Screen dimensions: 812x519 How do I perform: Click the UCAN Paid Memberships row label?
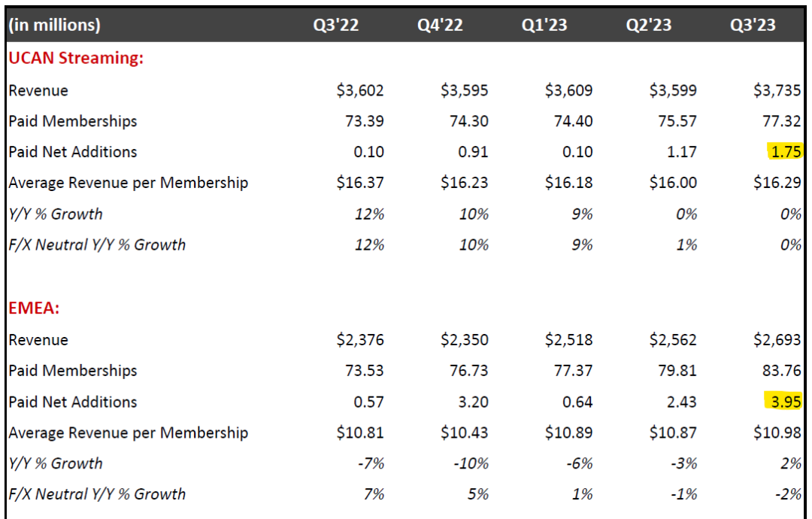(73, 121)
